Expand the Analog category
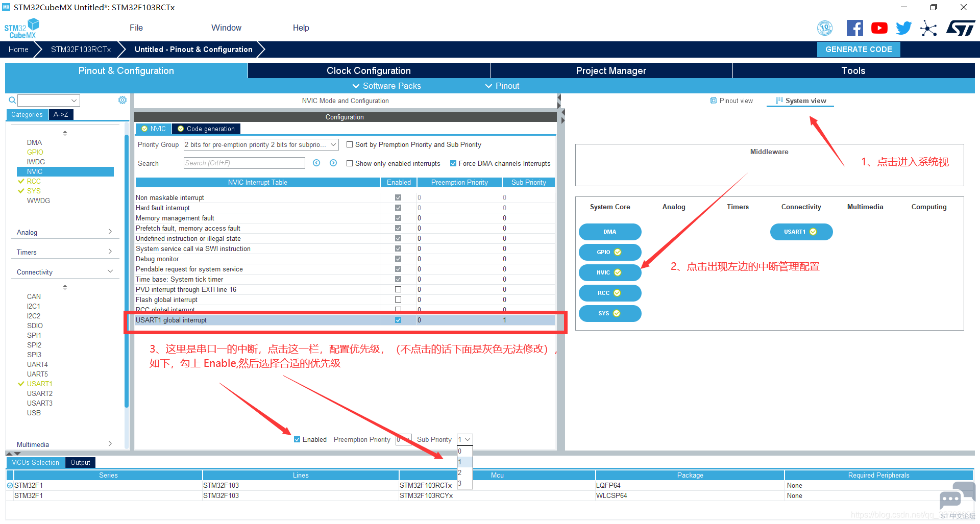 coord(65,232)
